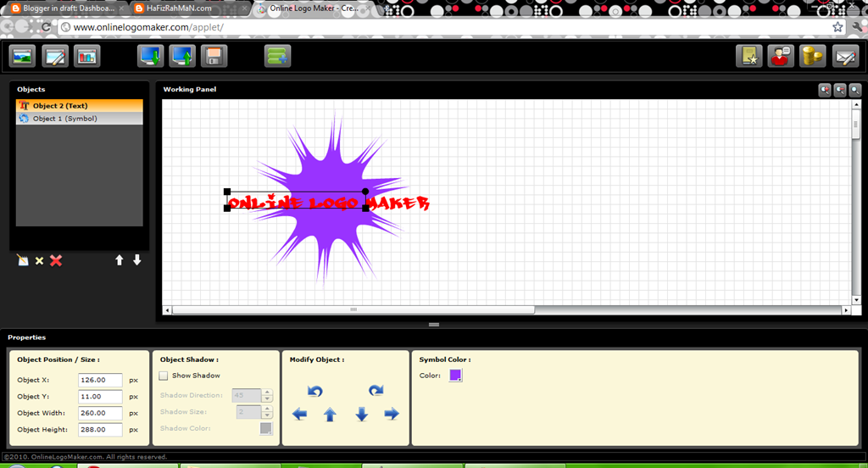Screen dimensions: 868x468
Task: Click the notepad pencil edit object icon
Action: point(23,260)
